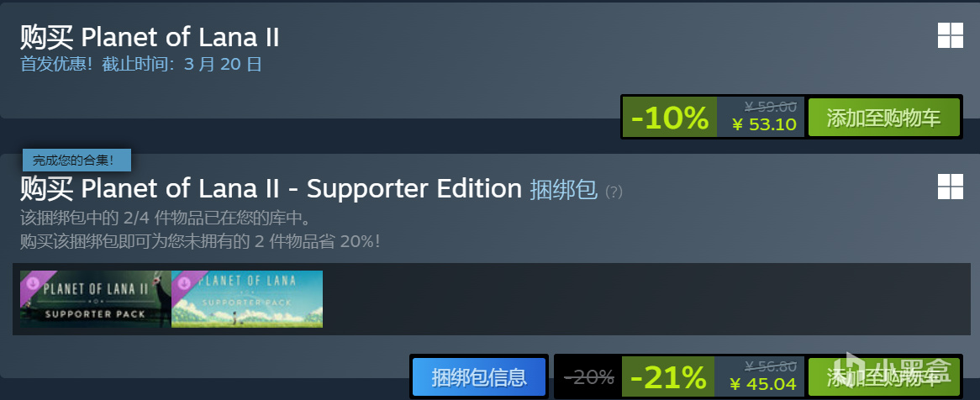Open the (?) help icon next to 捆绑包
The image size is (980, 400).
614,192
